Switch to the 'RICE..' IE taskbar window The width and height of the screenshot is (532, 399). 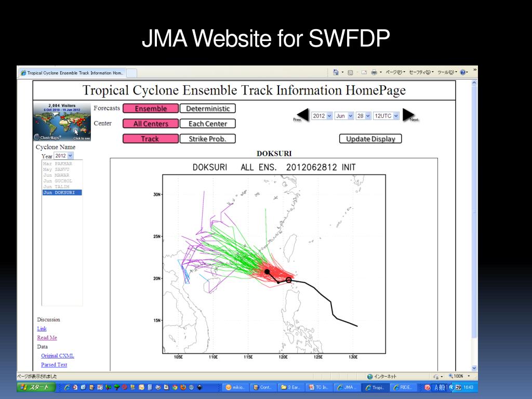403,388
